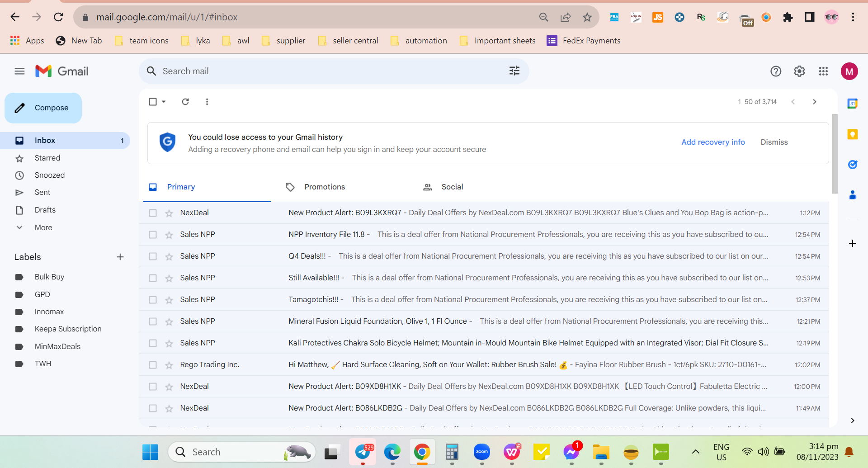
Task: Open Zoom from the taskbar
Action: pos(482,452)
